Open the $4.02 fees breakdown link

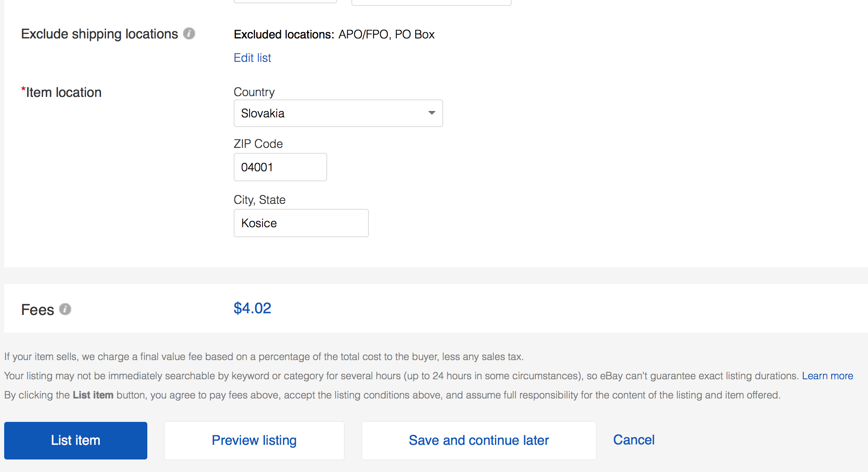(x=252, y=308)
